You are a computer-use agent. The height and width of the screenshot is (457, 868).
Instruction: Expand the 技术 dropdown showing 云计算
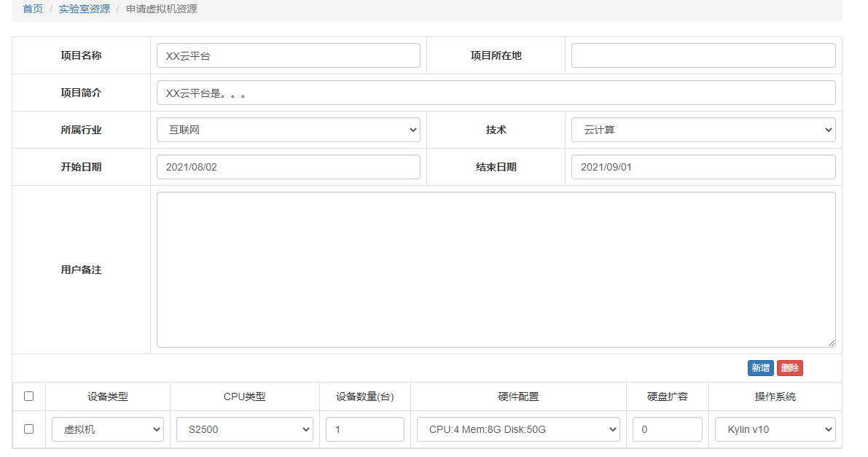pos(703,130)
